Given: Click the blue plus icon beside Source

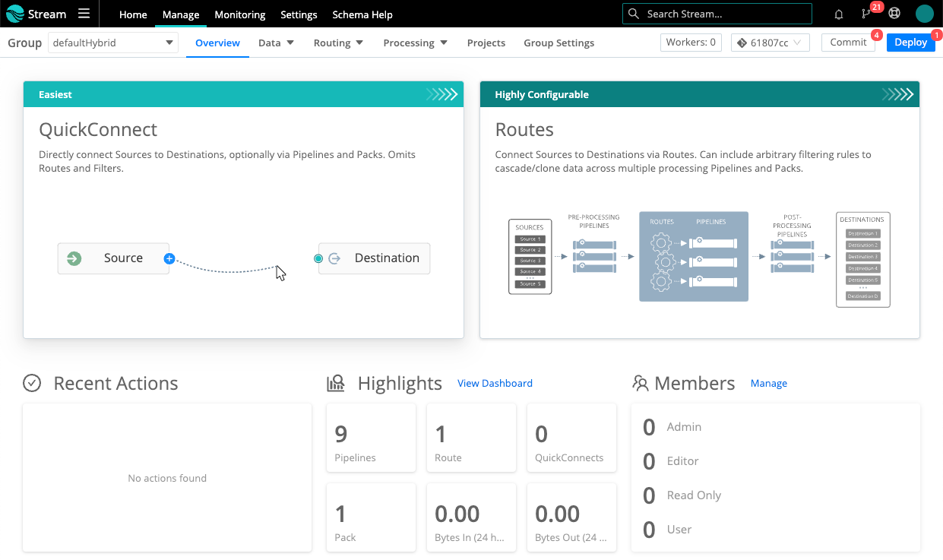Looking at the screenshot, I should (x=169, y=258).
